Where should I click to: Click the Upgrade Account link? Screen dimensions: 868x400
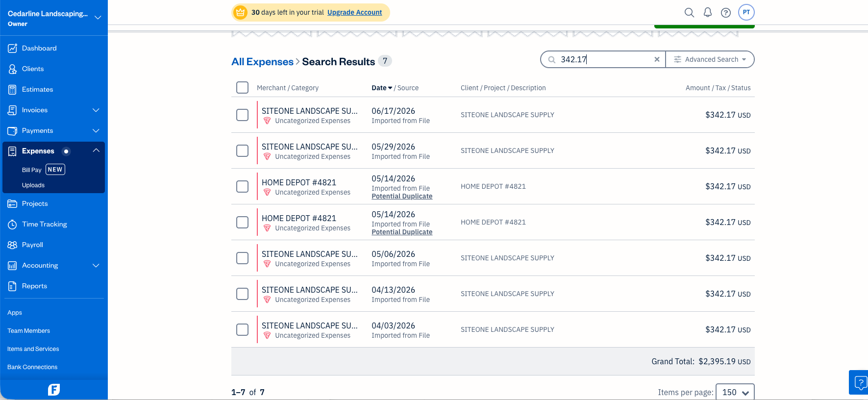354,12
